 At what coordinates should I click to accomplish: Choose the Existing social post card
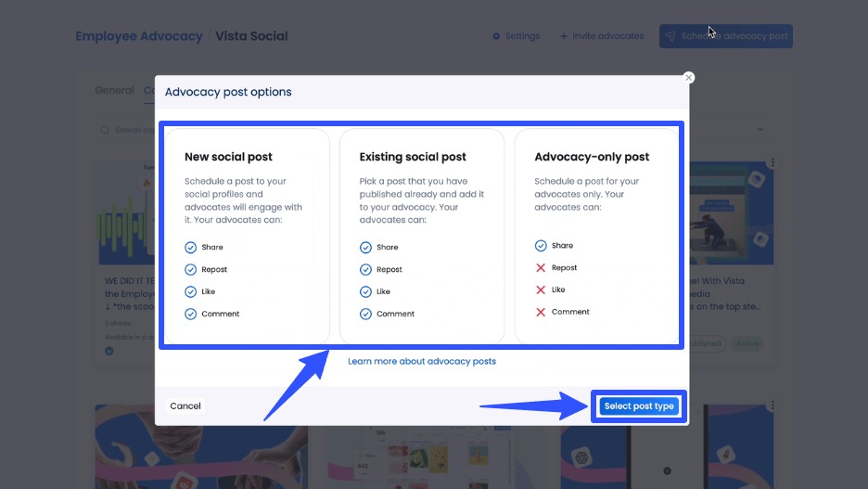tap(422, 236)
